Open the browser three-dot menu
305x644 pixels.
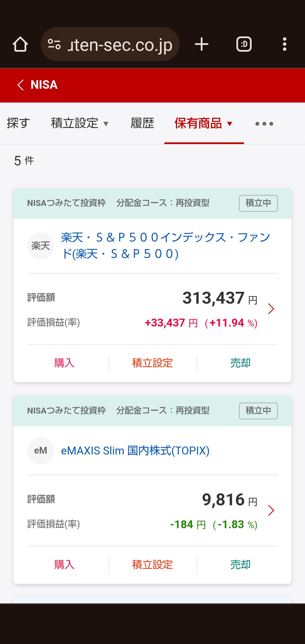click(x=284, y=44)
